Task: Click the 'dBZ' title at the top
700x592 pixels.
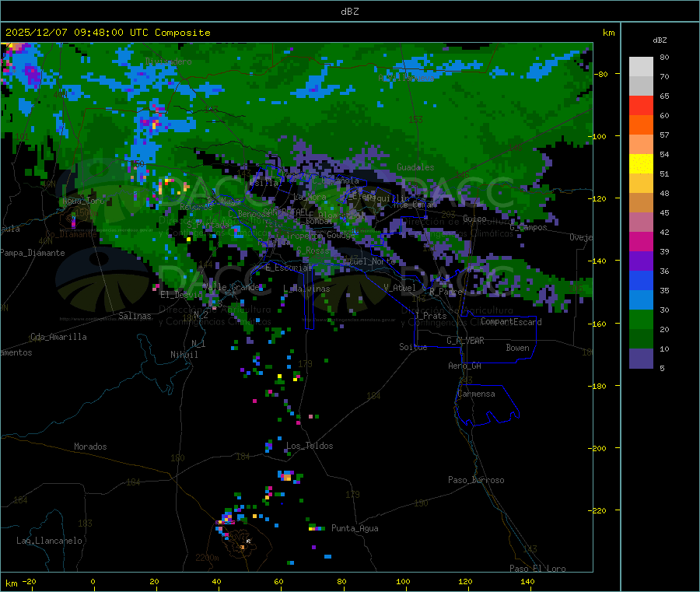Action: click(x=349, y=12)
